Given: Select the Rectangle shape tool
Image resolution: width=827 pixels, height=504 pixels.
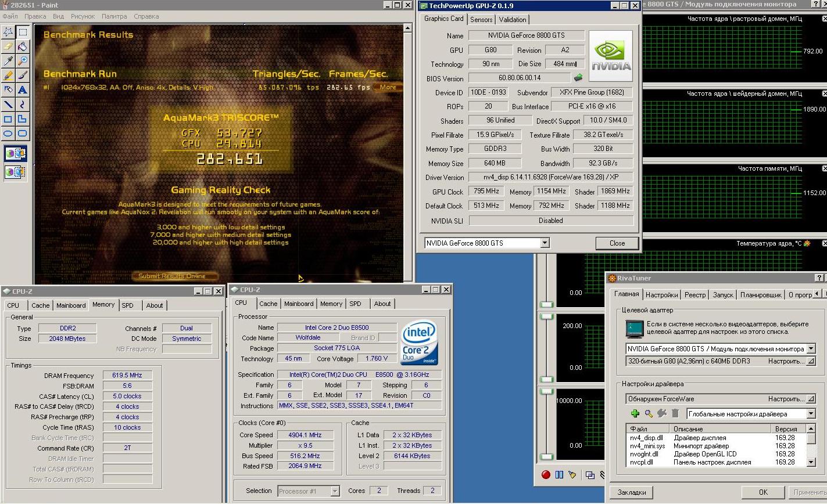Looking at the screenshot, I should click(8, 119).
